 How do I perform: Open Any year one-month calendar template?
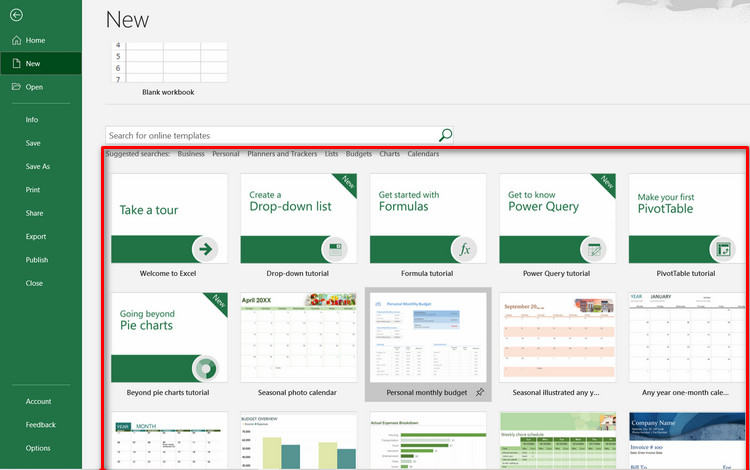(687, 338)
